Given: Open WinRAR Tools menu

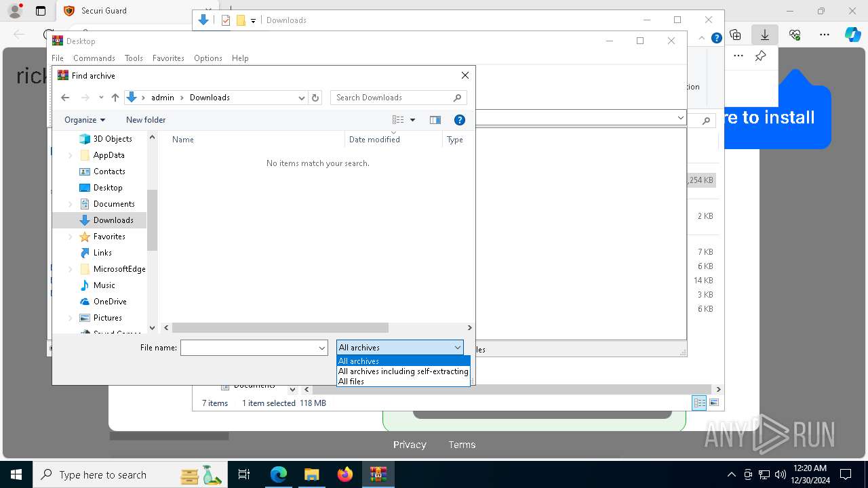Looking at the screenshot, I should click(134, 58).
